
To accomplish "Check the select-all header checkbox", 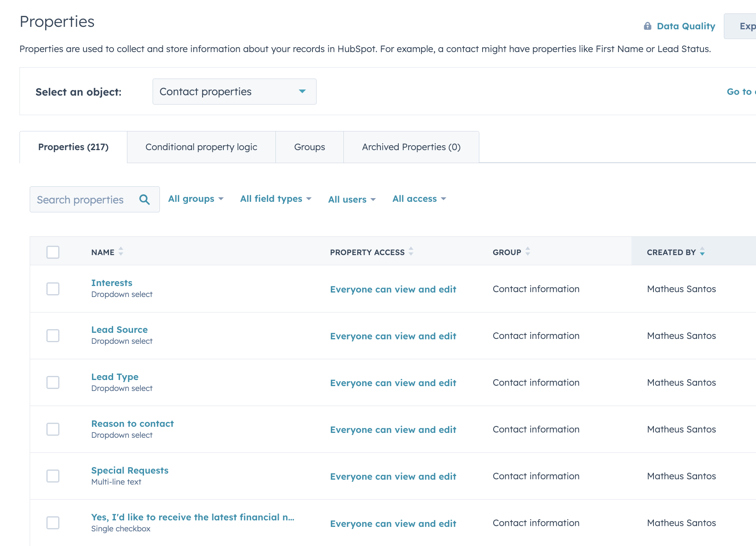I will (53, 252).
